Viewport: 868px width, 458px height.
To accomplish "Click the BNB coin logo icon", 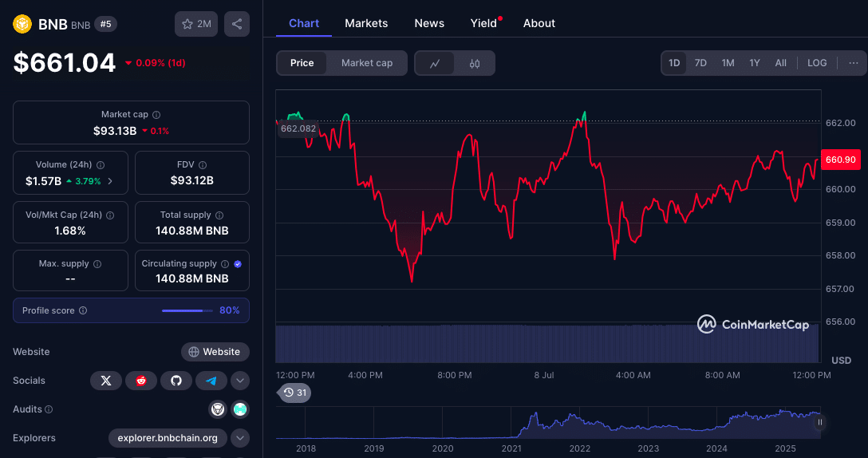I will pos(22,25).
